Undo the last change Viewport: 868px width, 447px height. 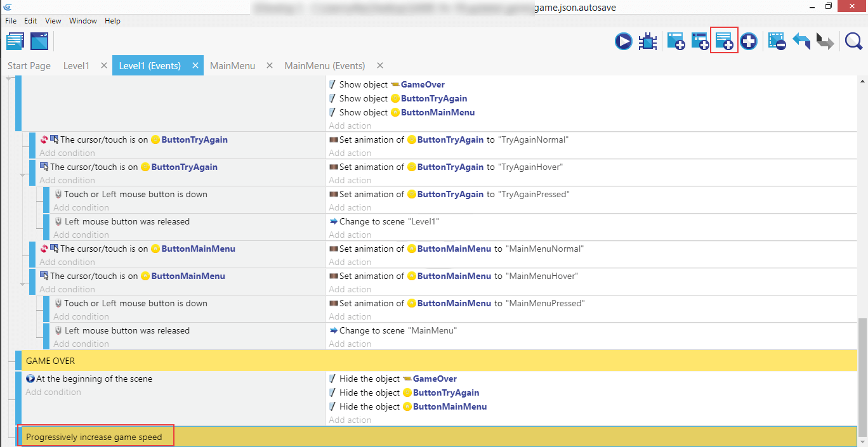801,42
